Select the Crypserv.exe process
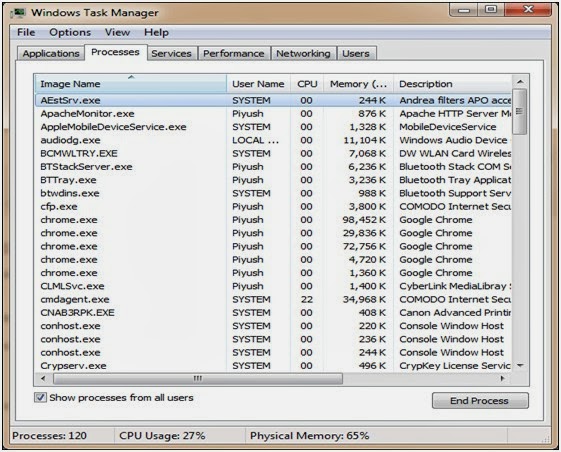Image resolution: width=561 pixels, height=452 pixels. [274, 365]
